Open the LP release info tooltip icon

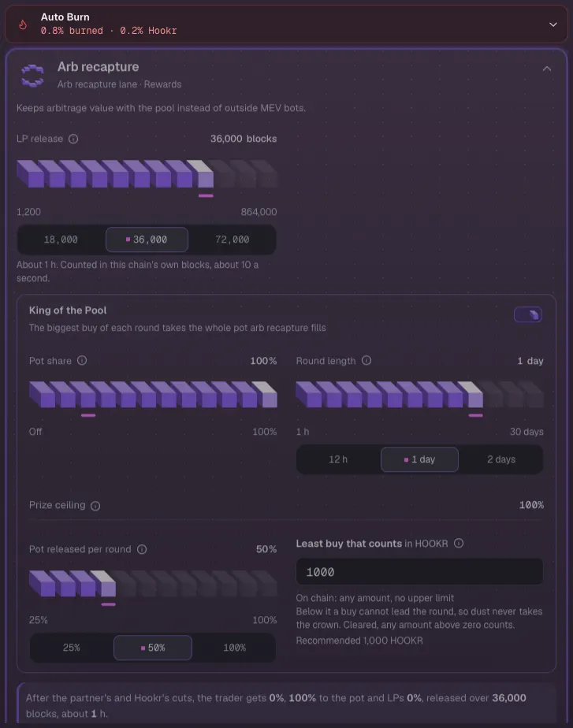click(x=73, y=139)
